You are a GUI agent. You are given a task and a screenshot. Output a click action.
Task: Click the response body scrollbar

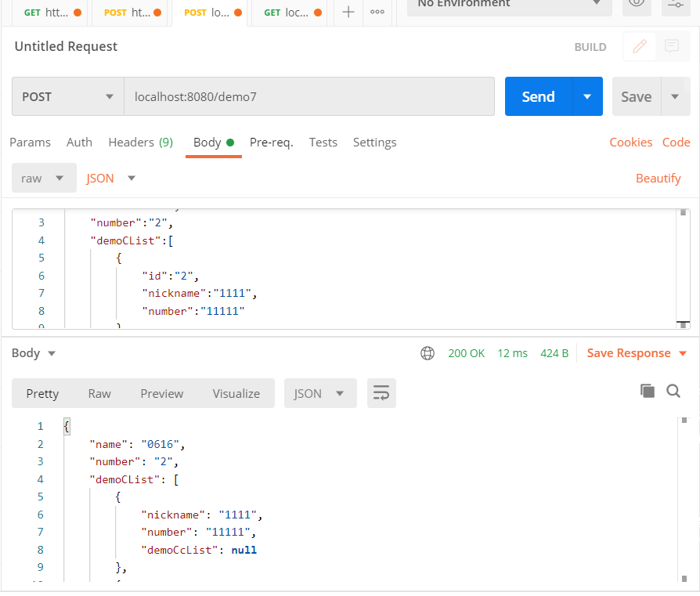click(684, 499)
